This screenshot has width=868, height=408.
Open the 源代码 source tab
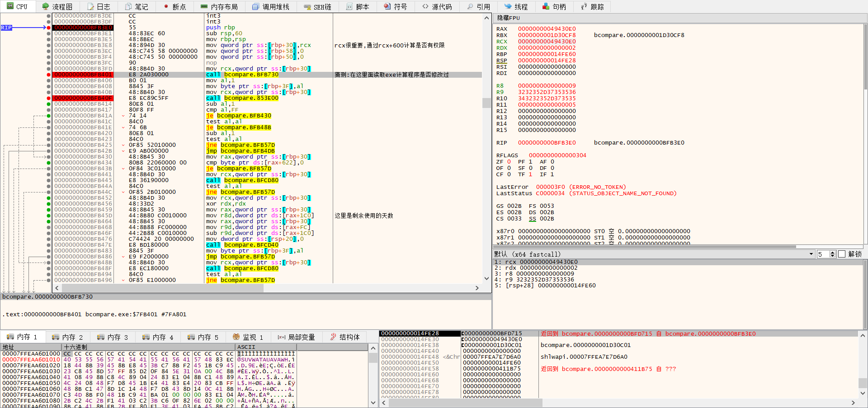(x=437, y=7)
